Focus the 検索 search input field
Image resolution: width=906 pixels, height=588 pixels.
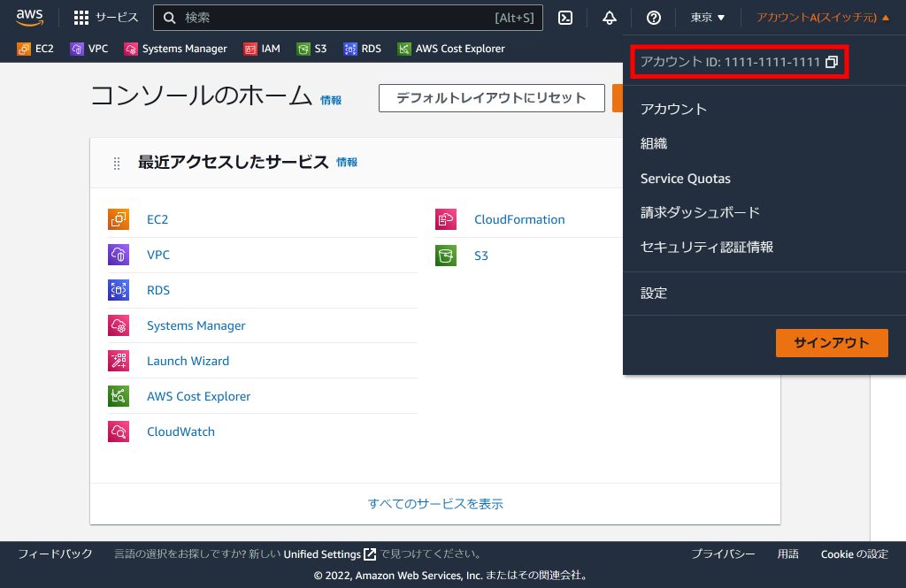pos(348,18)
